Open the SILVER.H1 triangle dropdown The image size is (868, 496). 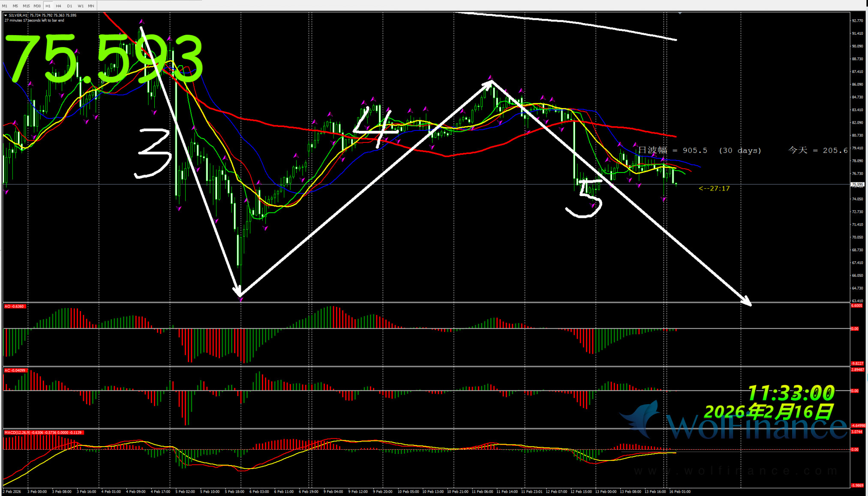[x=6, y=15]
